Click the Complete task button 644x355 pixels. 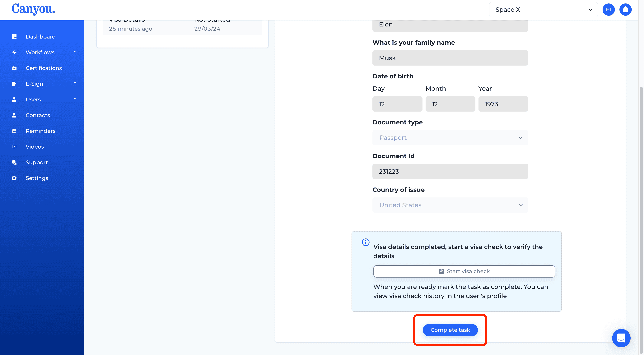[x=450, y=330]
